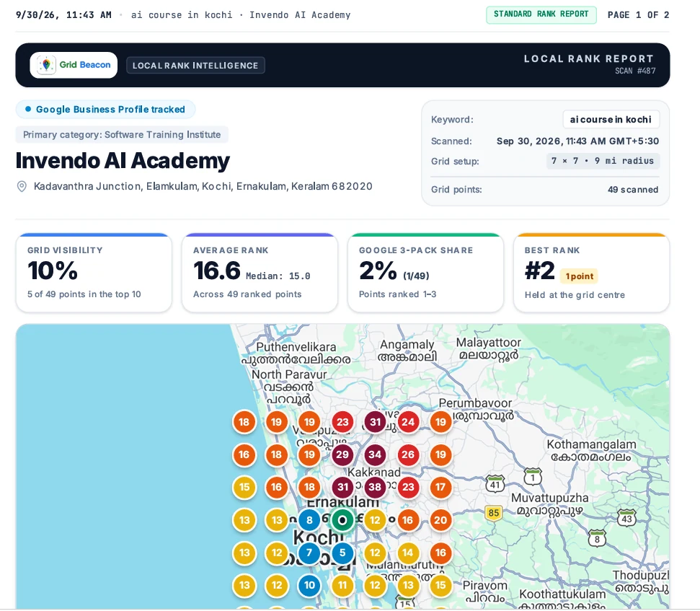Open the Average Rank 16.6 card
Image resolution: width=700 pixels, height=611 pixels.
(260, 273)
